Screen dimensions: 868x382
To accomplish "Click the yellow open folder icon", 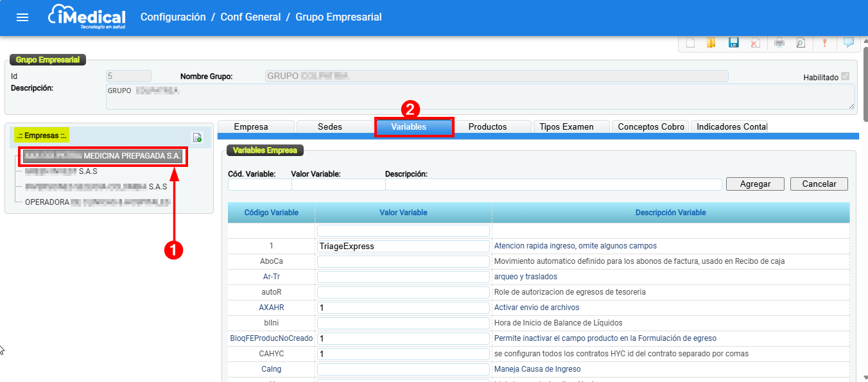I will tap(711, 43).
